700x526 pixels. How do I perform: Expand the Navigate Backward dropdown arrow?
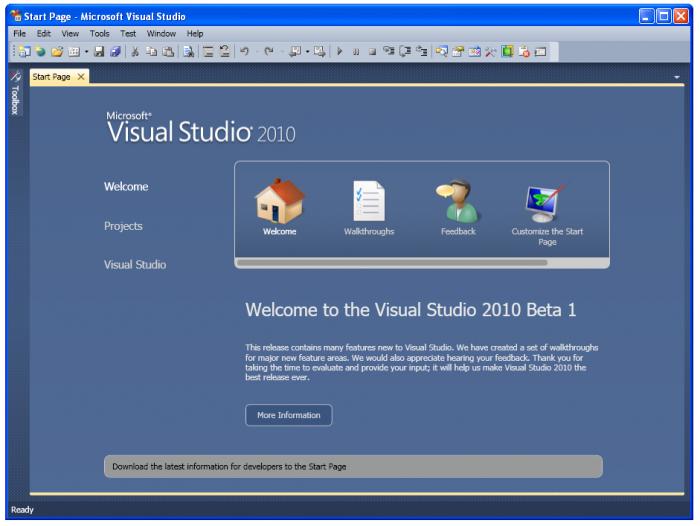coord(308,51)
